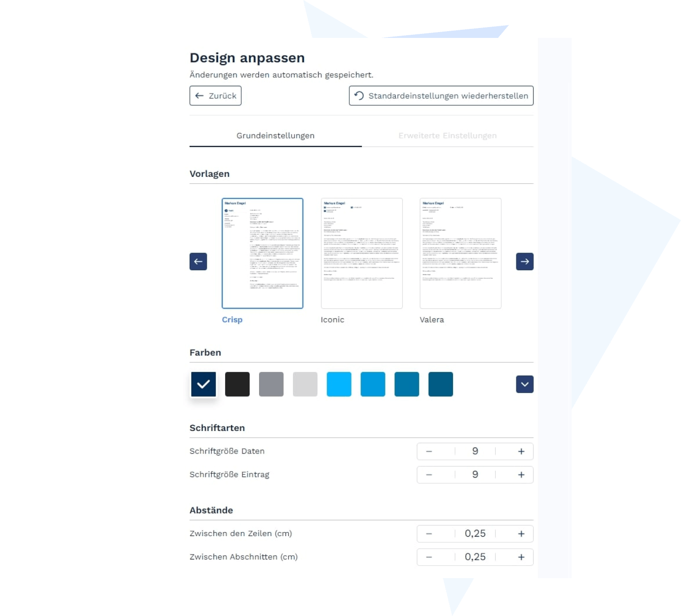Image resolution: width=681 pixels, height=616 pixels.
Task: Pick the last swatch, the darkest teal-blue
Action: [x=440, y=384]
